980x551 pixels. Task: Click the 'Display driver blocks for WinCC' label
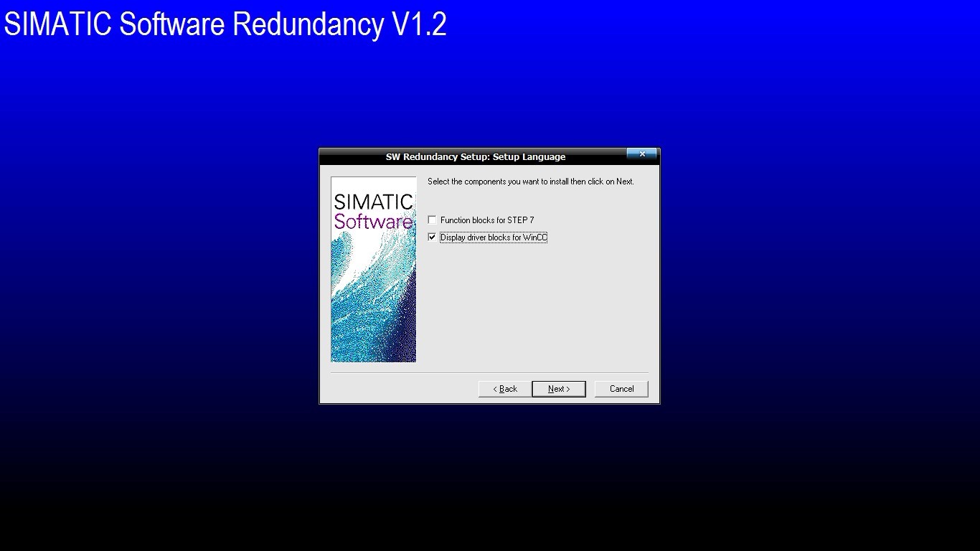(x=494, y=237)
